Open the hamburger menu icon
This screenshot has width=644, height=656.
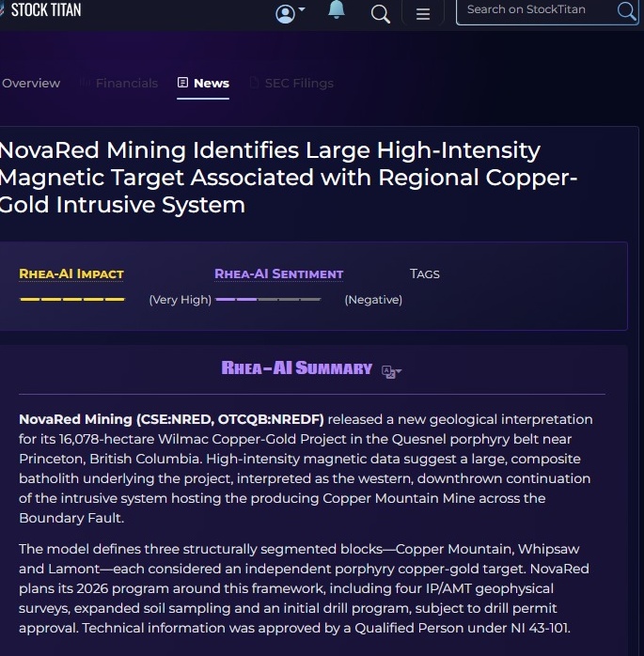pos(423,14)
